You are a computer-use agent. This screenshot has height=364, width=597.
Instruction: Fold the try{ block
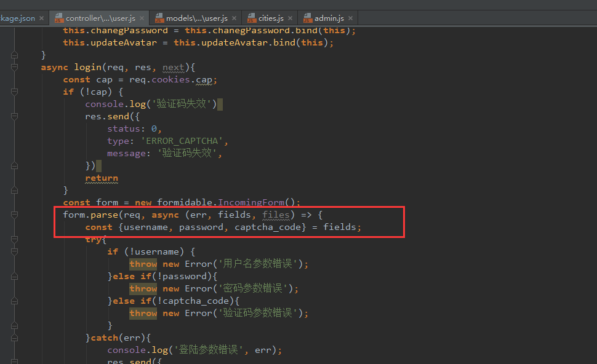15,239
